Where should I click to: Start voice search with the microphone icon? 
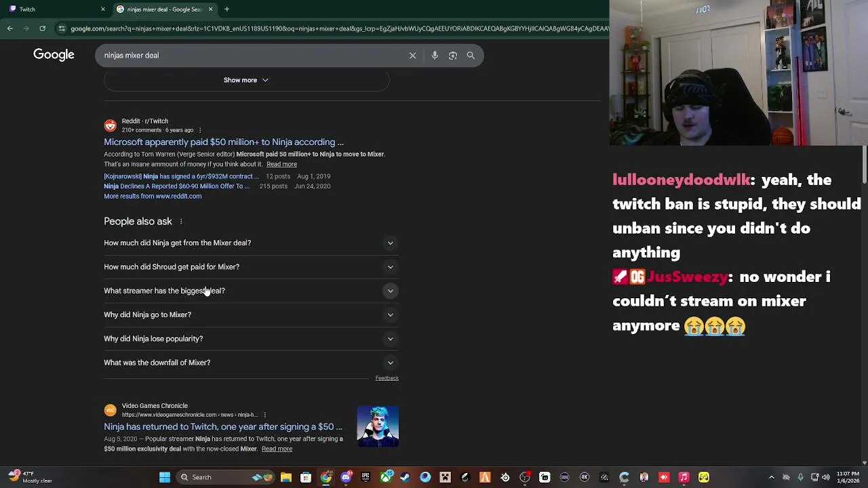click(435, 56)
